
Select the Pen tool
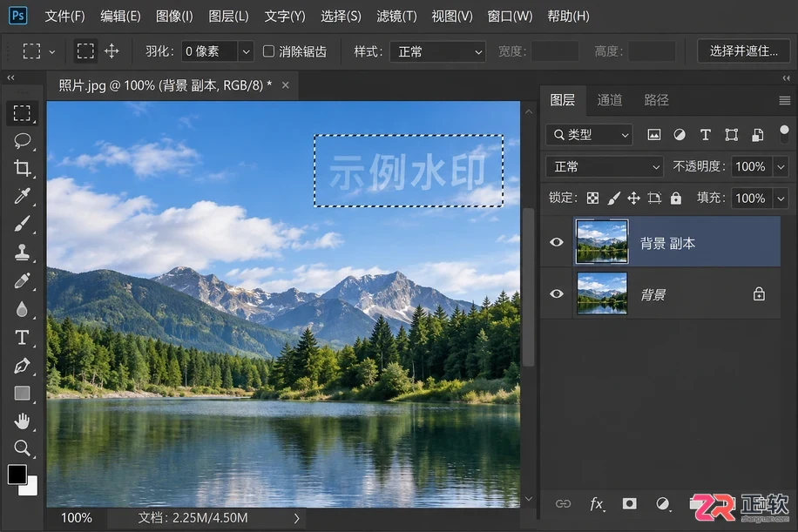point(22,366)
